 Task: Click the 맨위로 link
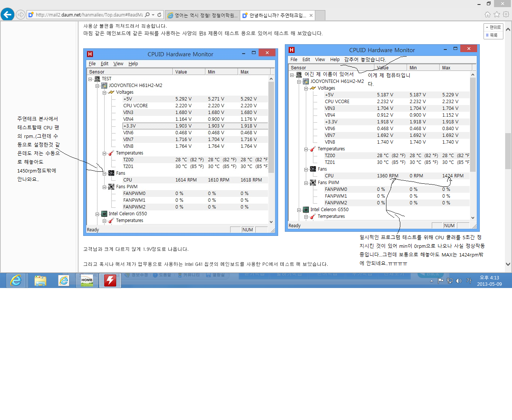pyautogui.click(x=493, y=27)
